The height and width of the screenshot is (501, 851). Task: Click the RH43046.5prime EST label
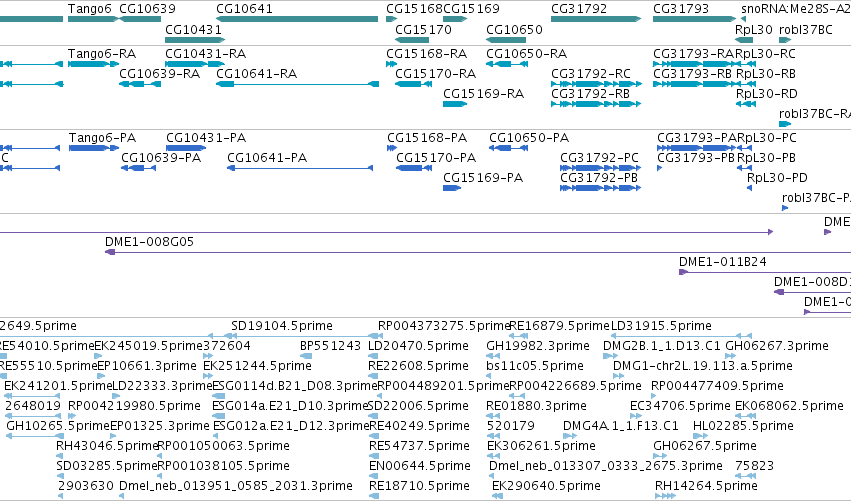[106, 446]
